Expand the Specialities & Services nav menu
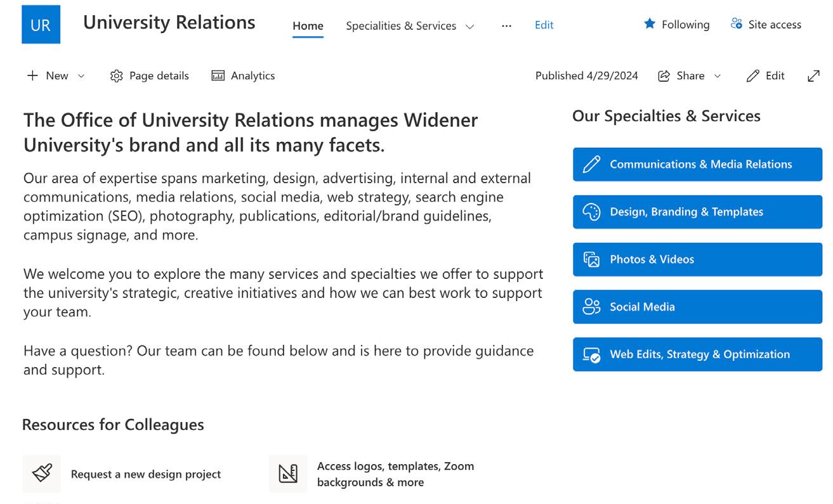Image resolution: width=833 pixels, height=504 pixels. (470, 27)
